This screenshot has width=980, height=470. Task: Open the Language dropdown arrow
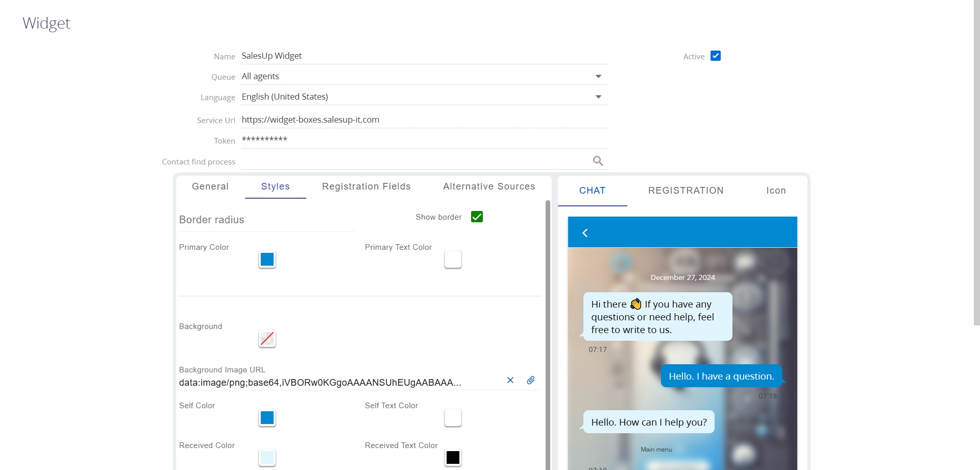(x=598, y=97)
